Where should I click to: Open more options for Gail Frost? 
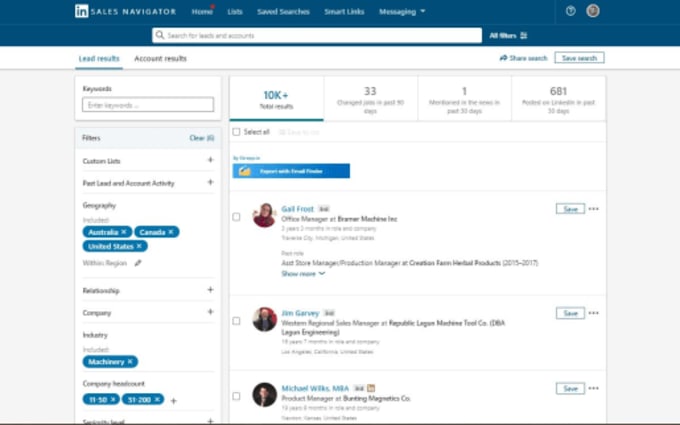tap(593, 209)
